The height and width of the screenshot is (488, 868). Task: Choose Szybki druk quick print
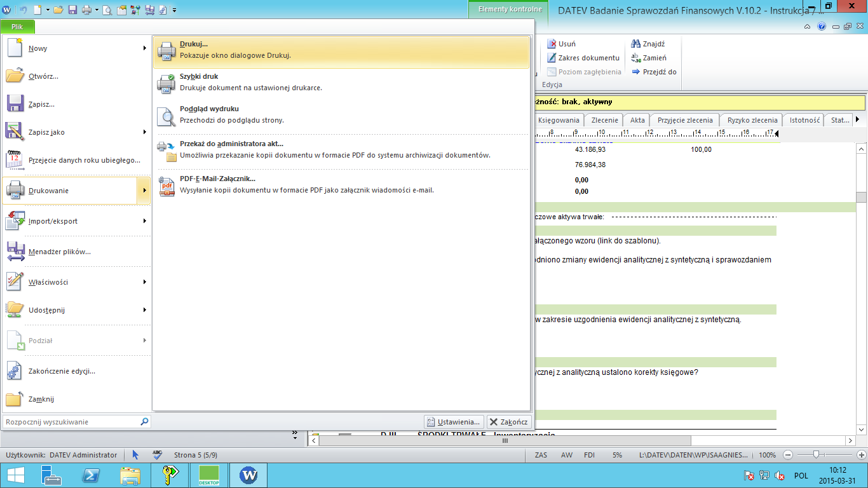pos(341,83)
